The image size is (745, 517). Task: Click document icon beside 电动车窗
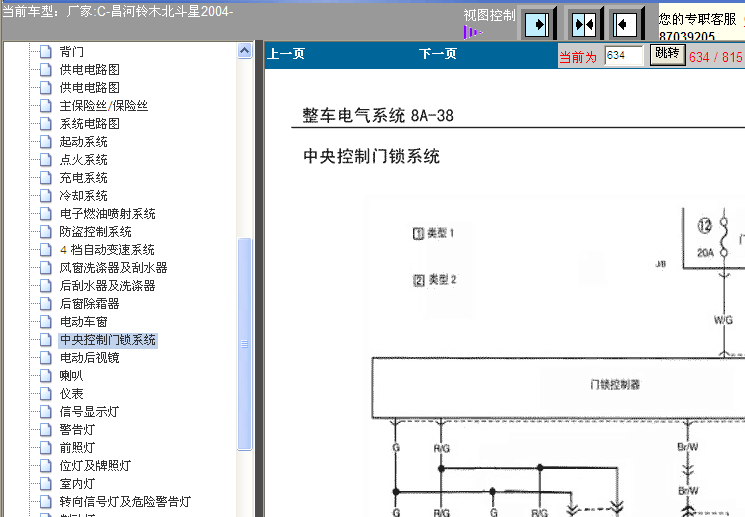[x=46, y=322]
